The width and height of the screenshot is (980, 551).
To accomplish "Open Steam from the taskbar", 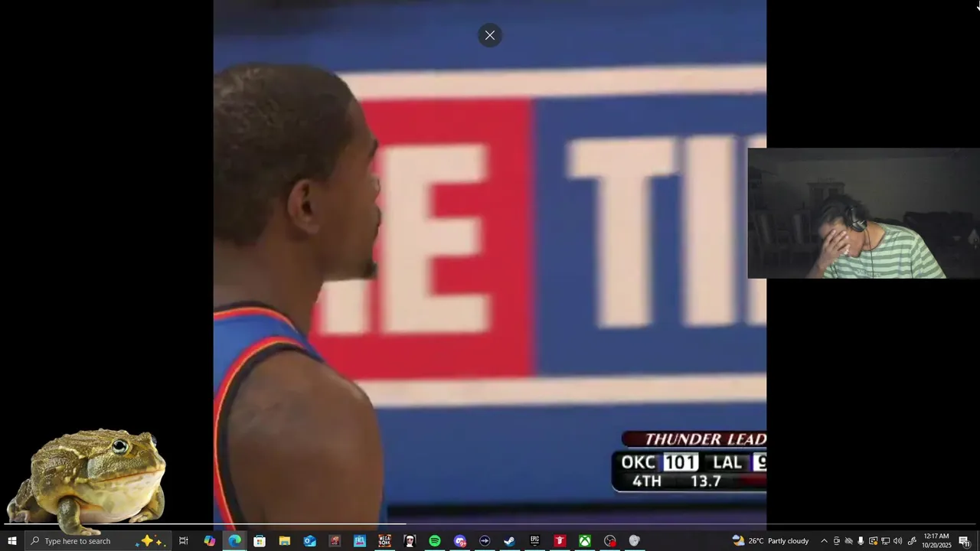I will 509,541.
